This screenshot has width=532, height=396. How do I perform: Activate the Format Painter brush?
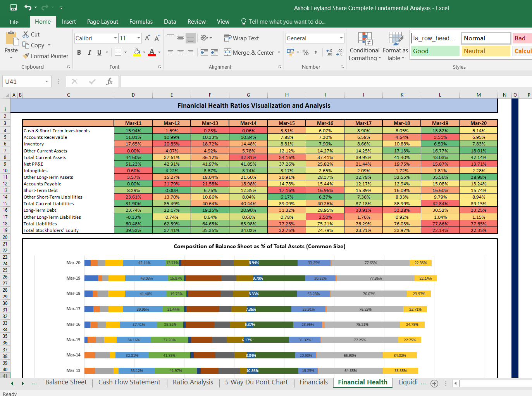26,56
